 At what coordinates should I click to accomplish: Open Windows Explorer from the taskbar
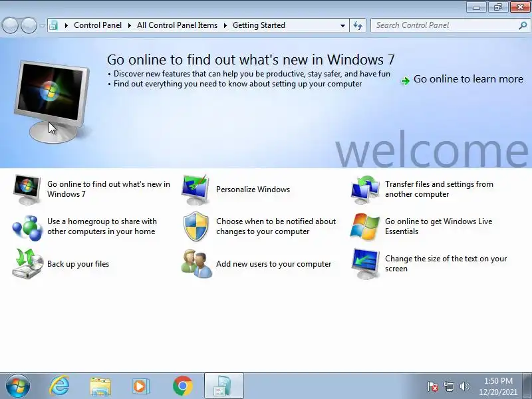pyautogui.click(x=100, y=386)
